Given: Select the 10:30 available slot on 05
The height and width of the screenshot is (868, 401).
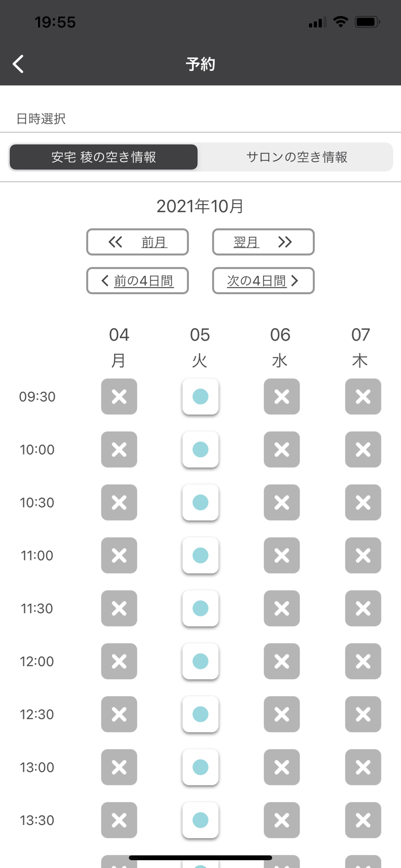Looking at the screenshot, I should point(200,502).
